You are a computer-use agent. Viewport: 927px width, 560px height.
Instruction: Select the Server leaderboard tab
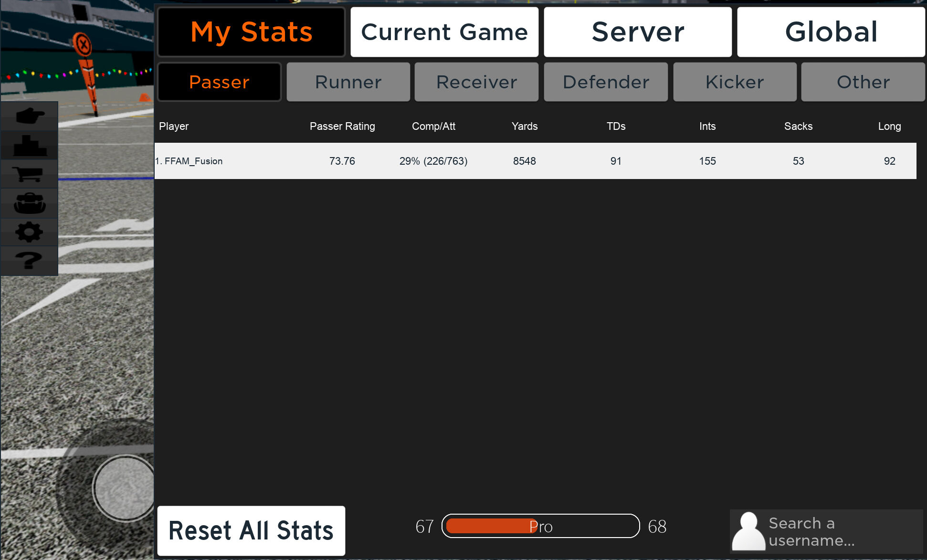636,31
